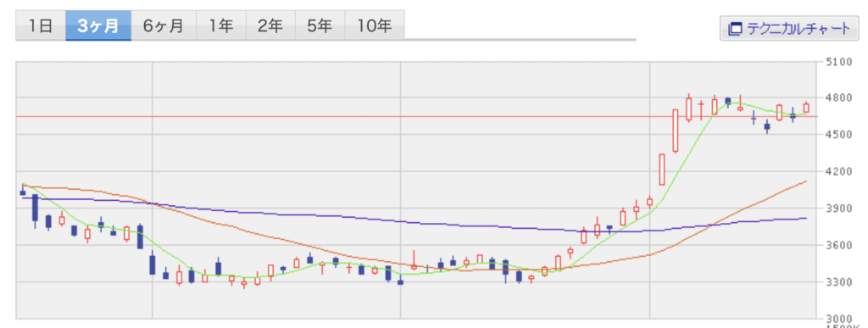Open the 6ヶ月 chart tab
The image size is (868, 328).
tap(164, 25)
